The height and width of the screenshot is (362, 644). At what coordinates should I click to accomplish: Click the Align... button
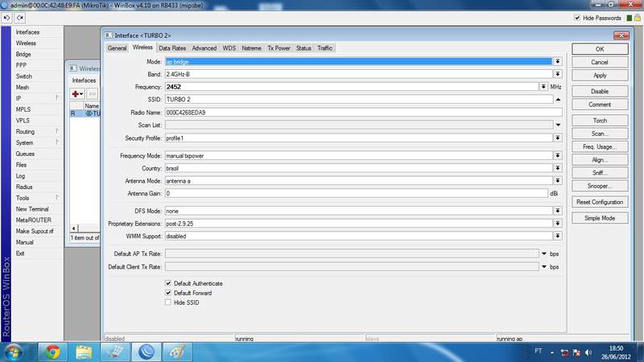(x=600, y=159)
